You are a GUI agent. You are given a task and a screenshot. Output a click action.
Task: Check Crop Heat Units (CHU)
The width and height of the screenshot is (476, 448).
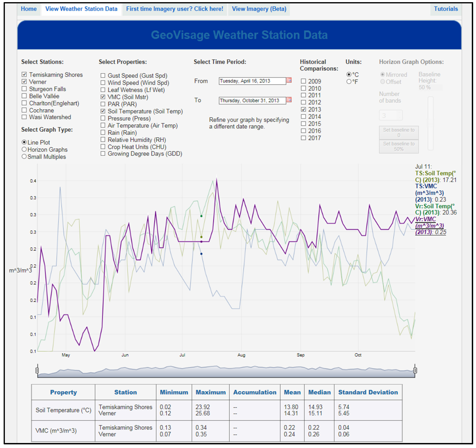103,147
